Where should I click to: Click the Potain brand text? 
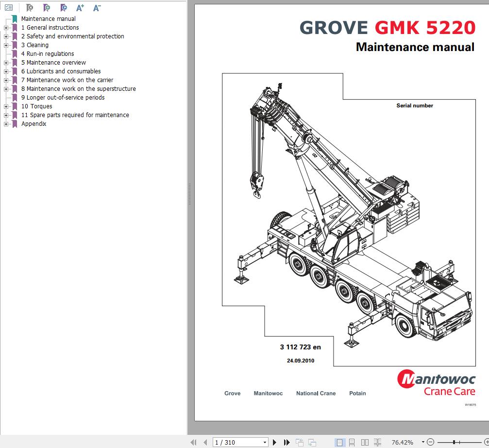(357, 394)
